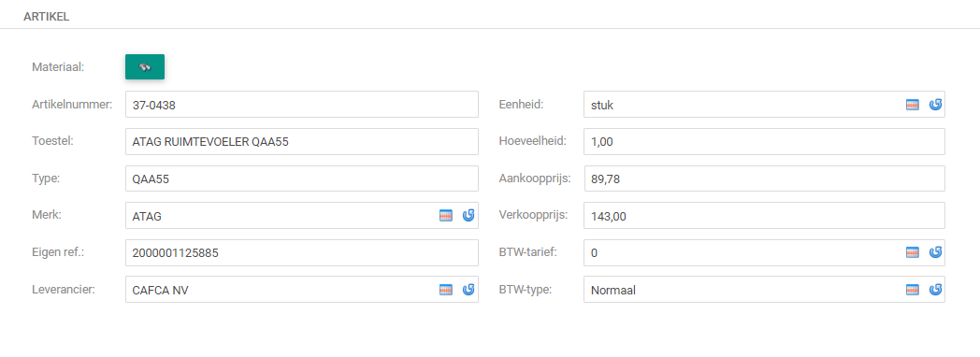Reset the Eenheid field with the blue arrow icon
This screenshot has width=980, height=357.
click(x=936, y=105)
